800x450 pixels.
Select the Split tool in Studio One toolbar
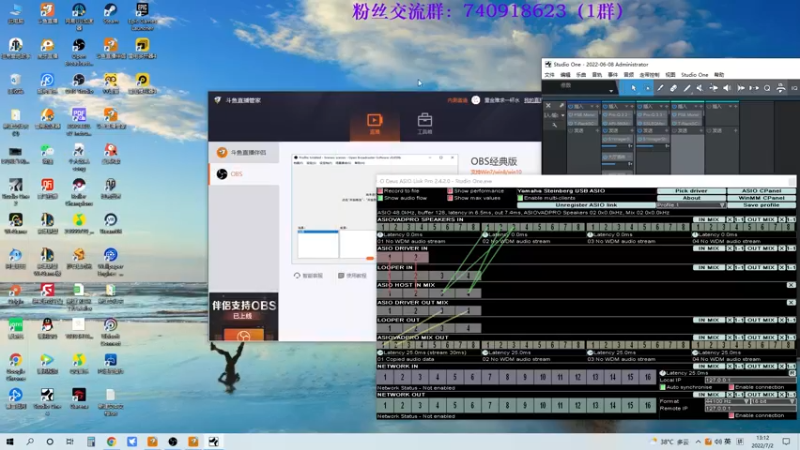pyautogui.click(x=660, y=88)
